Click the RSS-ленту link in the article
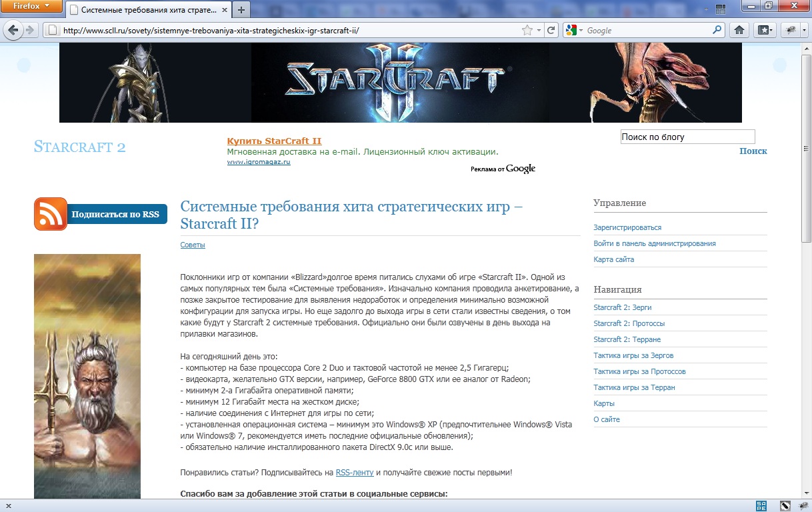This screenshot has width=812, height=512. pos(354,472)
